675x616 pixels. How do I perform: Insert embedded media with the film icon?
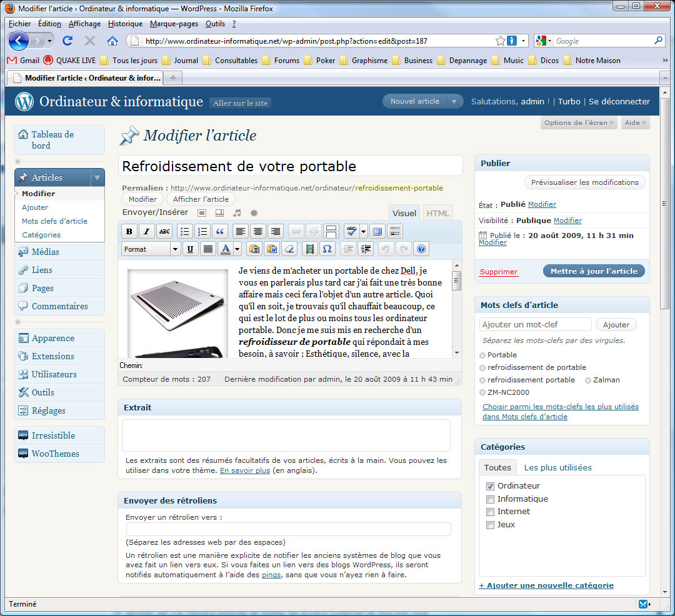pos(309,249)
